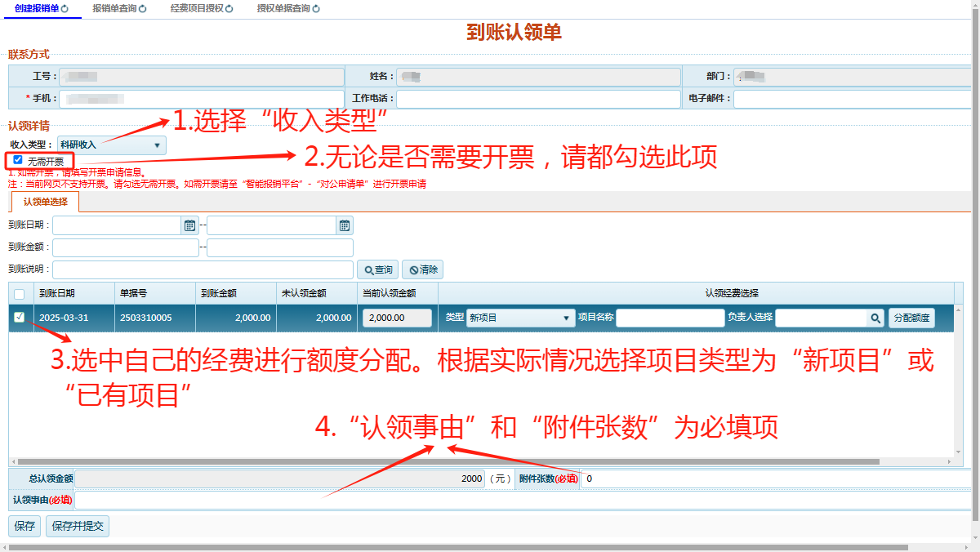Click the 清除 button
This screenshot has width=980, height=552.
tap(422, 270)
